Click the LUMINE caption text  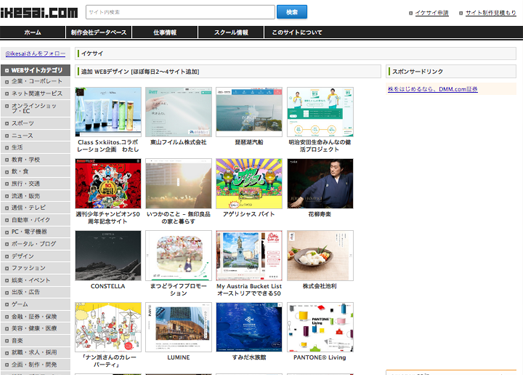pyautogui.click(x=178, y=357)
